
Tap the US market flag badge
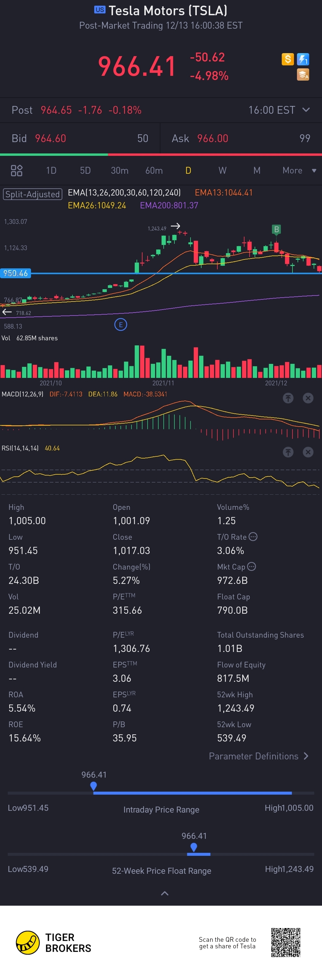[100, 10]
